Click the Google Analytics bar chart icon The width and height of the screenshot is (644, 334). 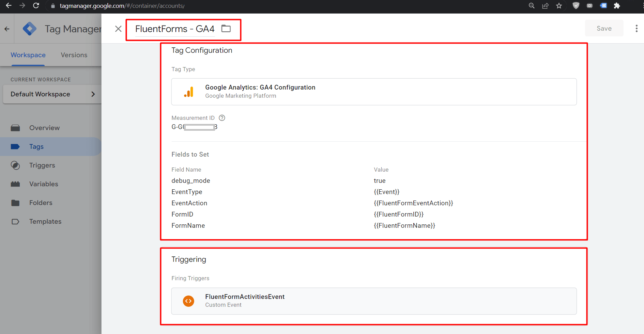[x=189, y=92]
